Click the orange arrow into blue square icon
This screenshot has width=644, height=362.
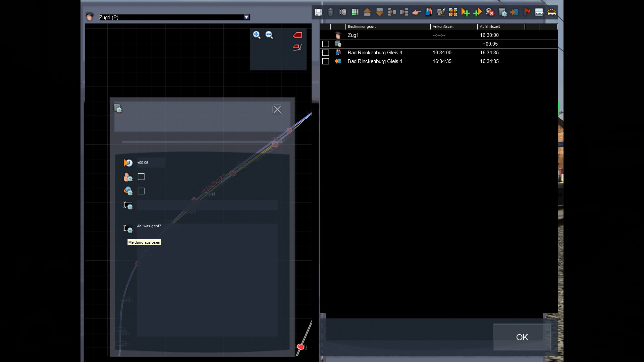[514, 12]
